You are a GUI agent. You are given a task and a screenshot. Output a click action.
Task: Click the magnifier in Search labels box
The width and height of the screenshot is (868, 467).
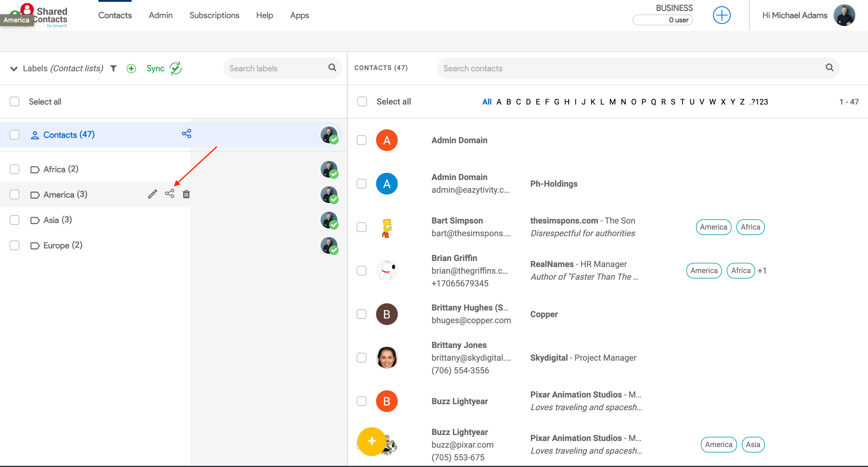(332, 67)
